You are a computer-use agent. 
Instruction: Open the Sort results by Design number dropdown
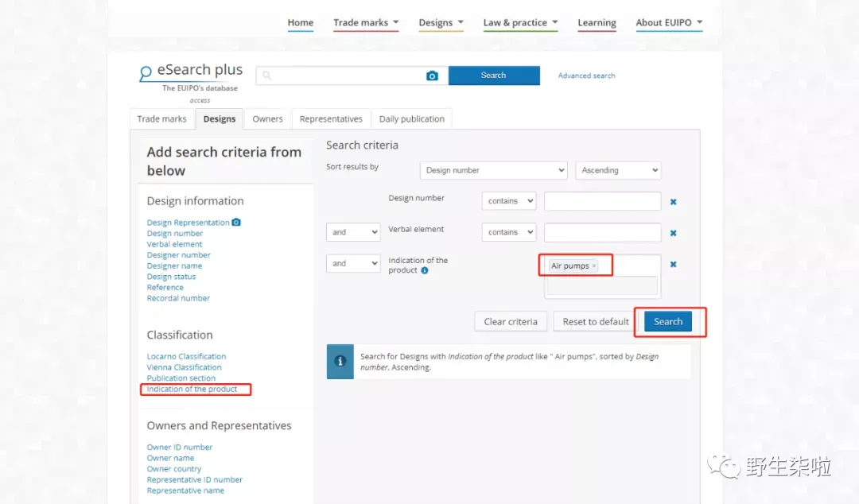494,170
